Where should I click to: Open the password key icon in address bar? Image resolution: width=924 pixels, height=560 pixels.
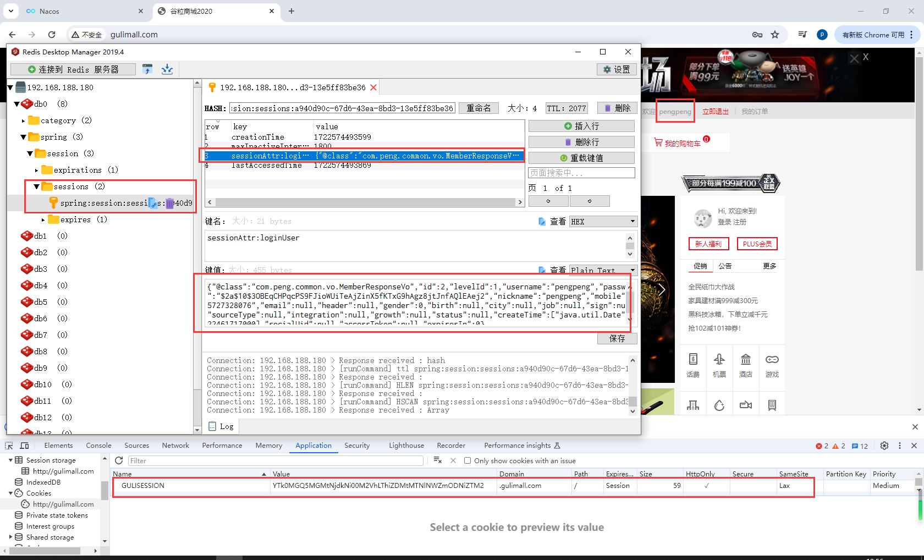(x=757, y=35)
